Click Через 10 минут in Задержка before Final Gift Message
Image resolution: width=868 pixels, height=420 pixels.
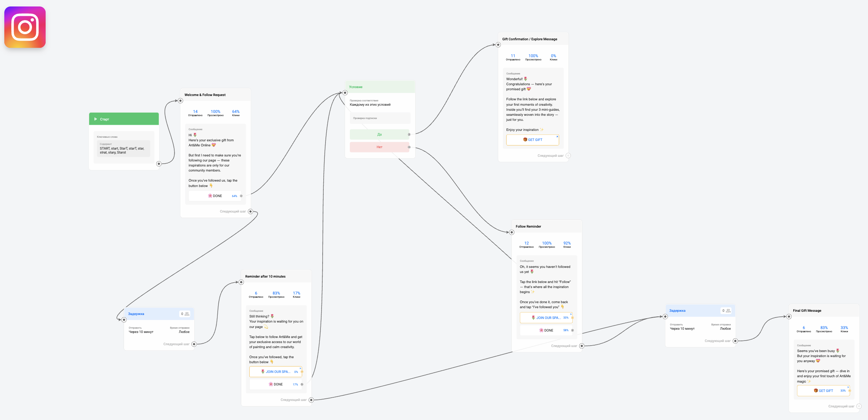pos(682,329)
